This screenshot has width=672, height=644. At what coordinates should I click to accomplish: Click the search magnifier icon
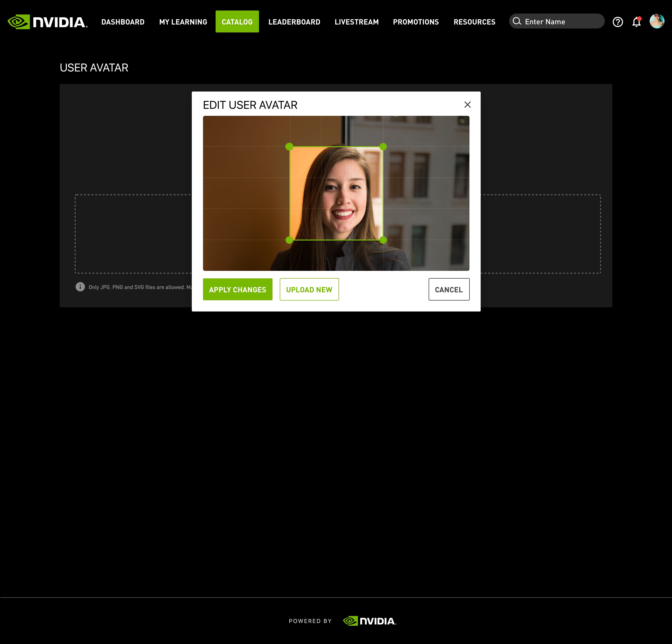pyautogui.click(x=517, y=21)
